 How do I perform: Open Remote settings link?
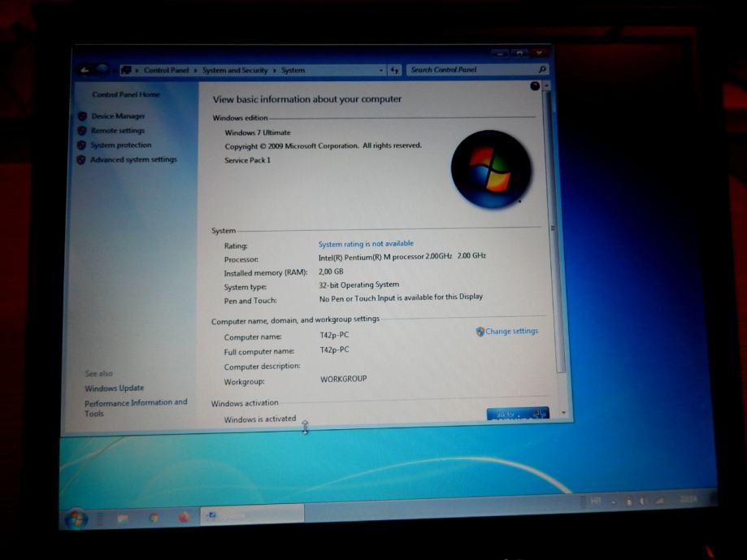118,131
